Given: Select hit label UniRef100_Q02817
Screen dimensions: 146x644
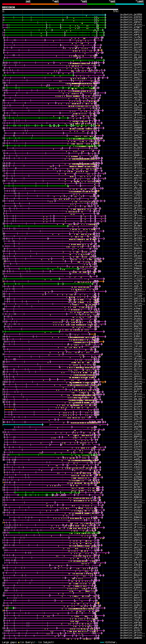Looking at the screenshot, I should point(131,630).
